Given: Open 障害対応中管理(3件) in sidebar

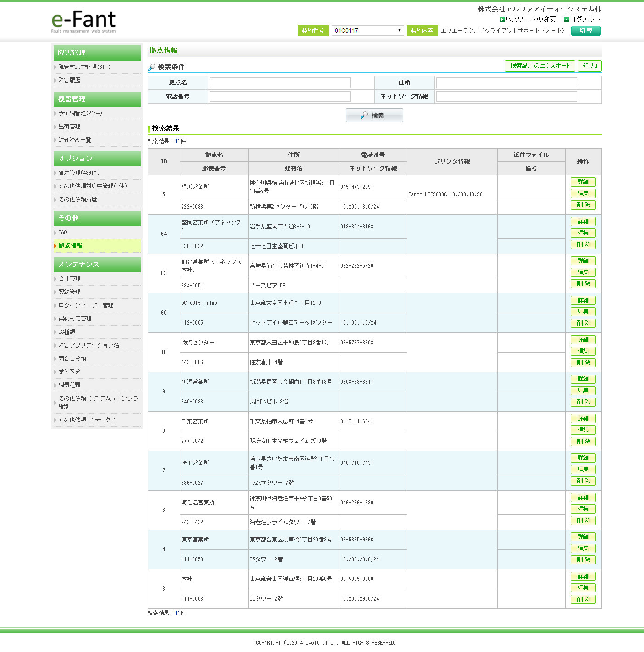Looking at the screenshot, I should coord(84,67).
